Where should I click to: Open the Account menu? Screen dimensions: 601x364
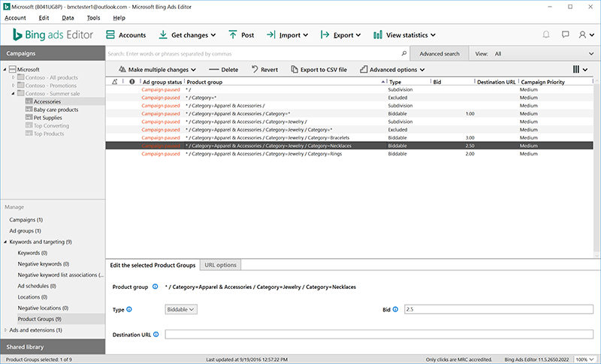pyautogui.click(x=15, y=17)
